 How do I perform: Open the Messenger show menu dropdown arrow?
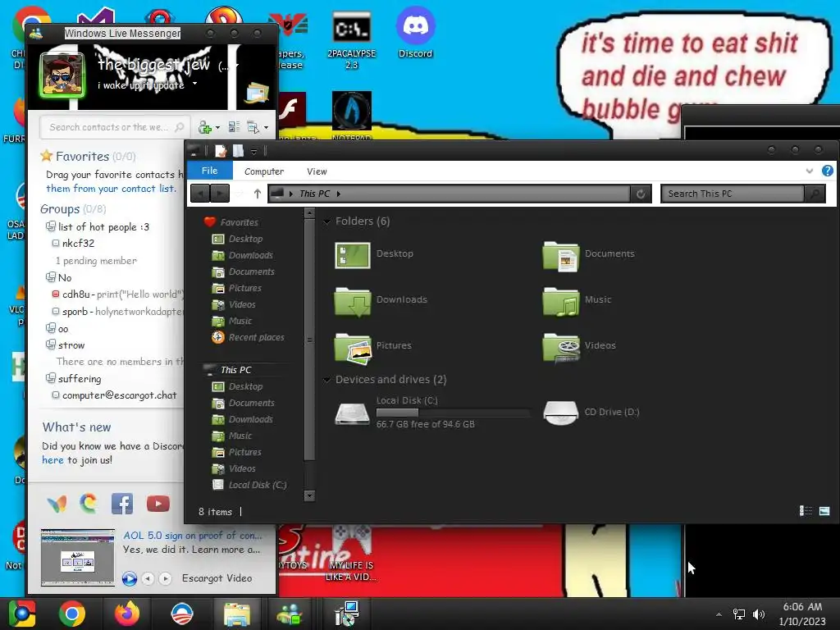(x=266, y=127)
